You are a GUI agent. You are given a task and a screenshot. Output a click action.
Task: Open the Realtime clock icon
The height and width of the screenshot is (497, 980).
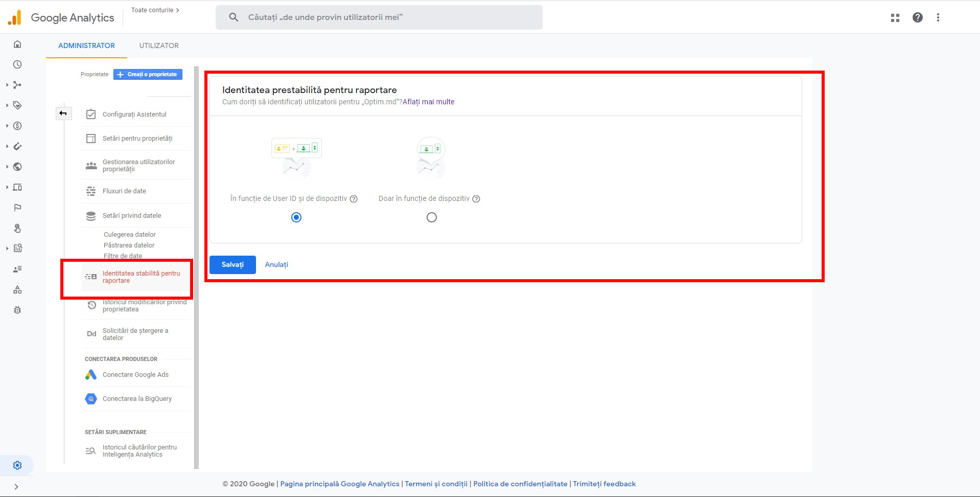[x=17, y=64]
